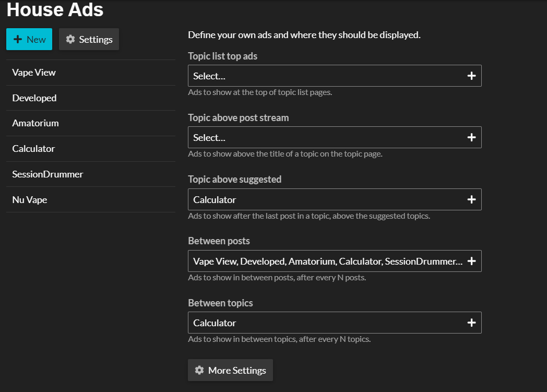Click plus icon in Between topics field
This screenshot has height=392, width=547.
coord(472,323)
